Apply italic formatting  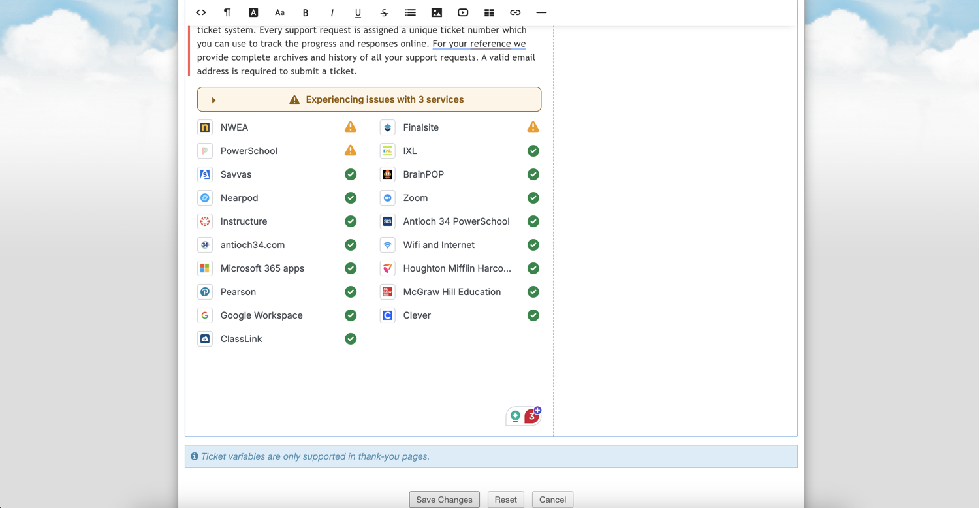(x=332, y=12)
